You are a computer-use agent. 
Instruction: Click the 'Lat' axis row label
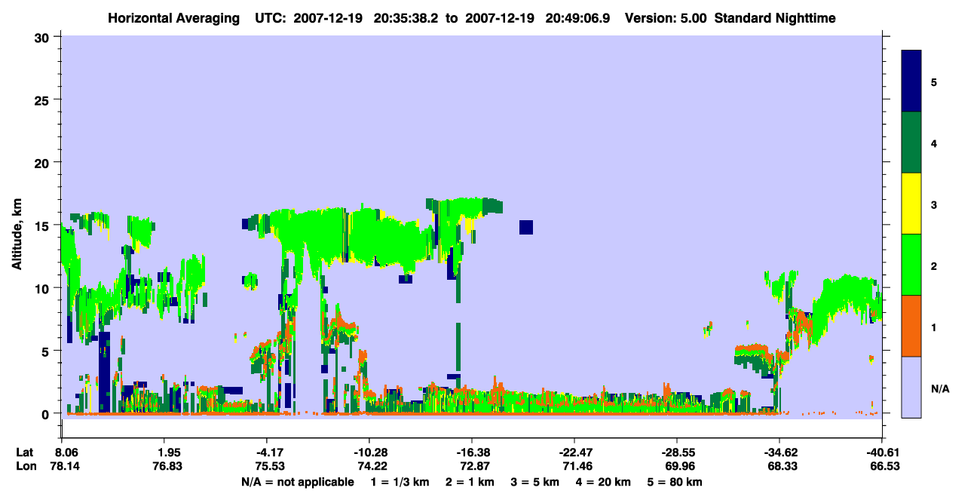click(x=25, y=452)
